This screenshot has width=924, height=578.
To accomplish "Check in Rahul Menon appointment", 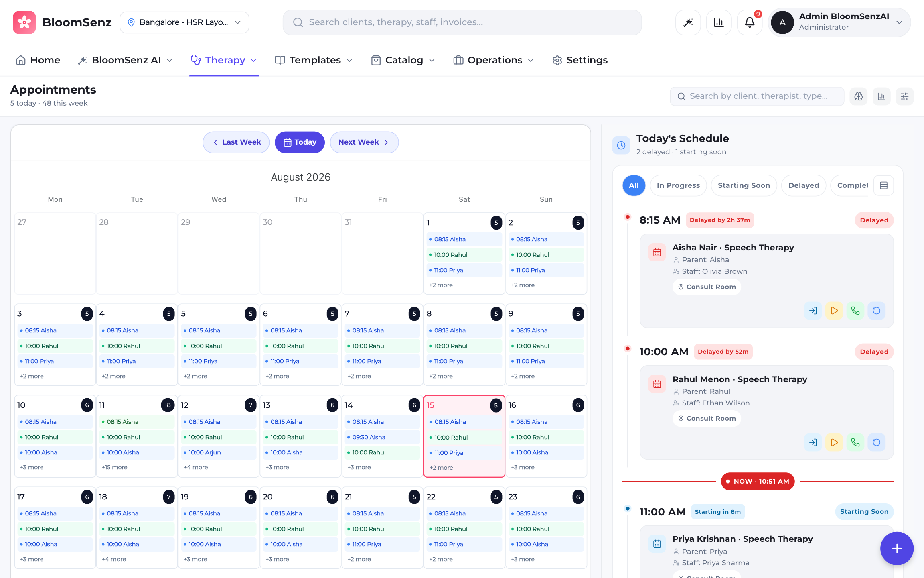I will click(x=813, y=442).
